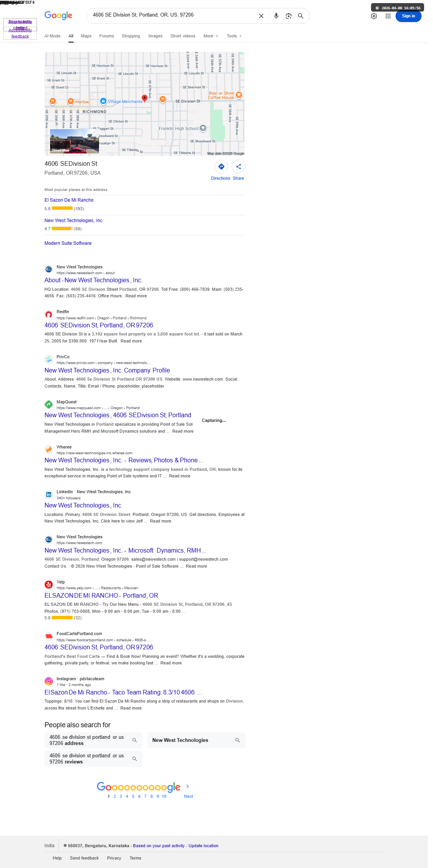This screenshot has height=868, width=433.
Task: Open the Google apps grid icon
Action: click(388, 16)
